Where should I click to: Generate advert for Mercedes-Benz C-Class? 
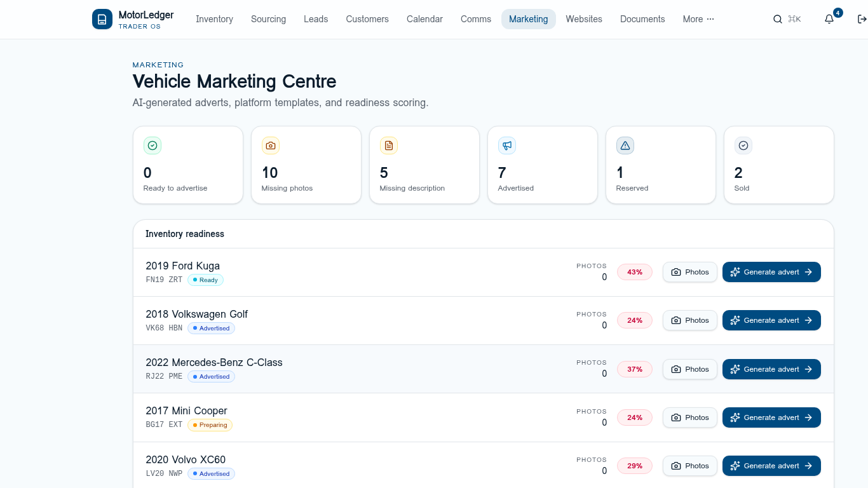pos(771,369)
